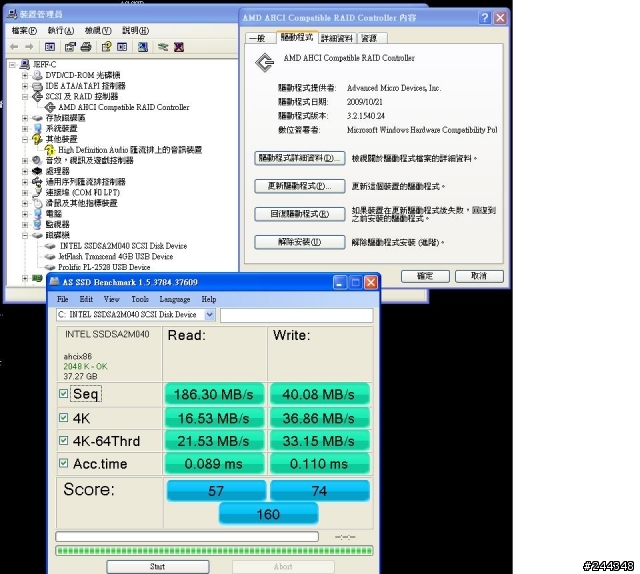Switch to the 資源 tab
This screenshot has height=574, width=640.
click(x=370, y=38)
